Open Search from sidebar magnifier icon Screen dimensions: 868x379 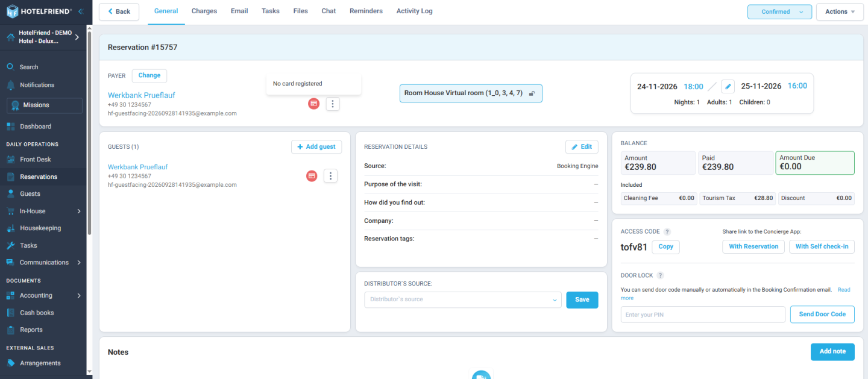click(x=10, y=67)
